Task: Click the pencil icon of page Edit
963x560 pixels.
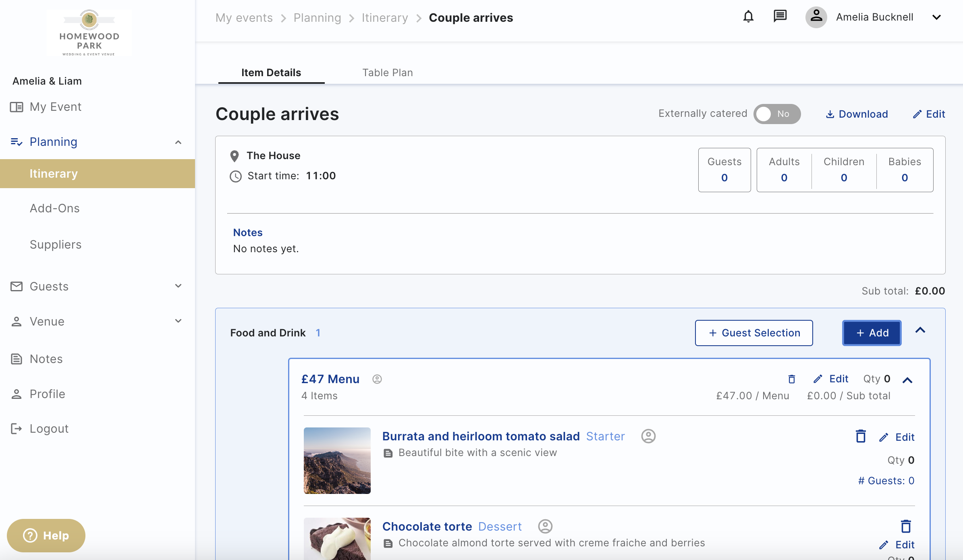Action: coord(917,114)
